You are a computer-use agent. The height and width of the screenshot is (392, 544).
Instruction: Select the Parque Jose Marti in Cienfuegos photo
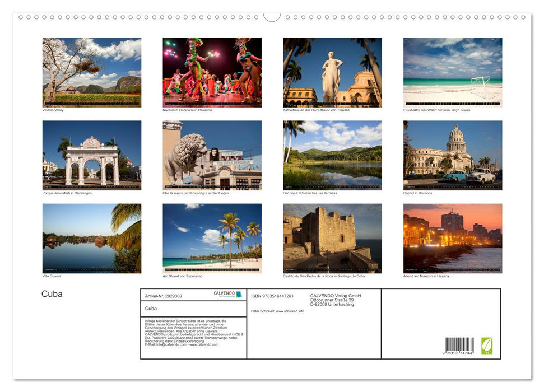(x=92, y=155)
